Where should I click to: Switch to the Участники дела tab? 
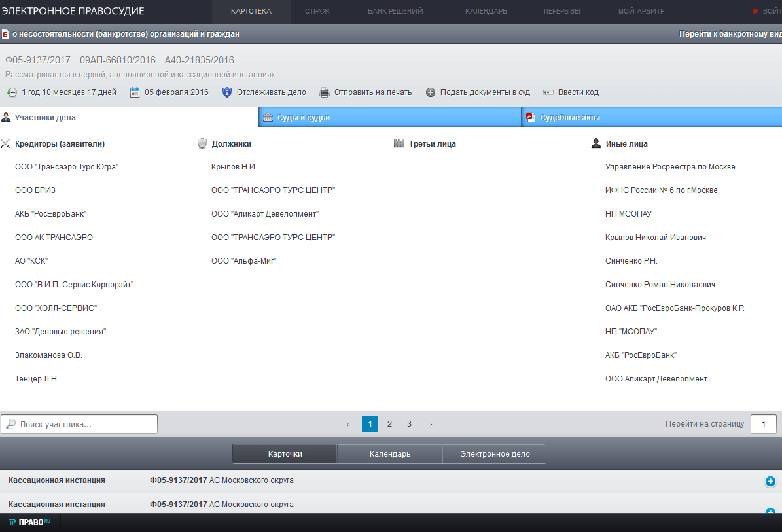pyautogui.click(x=129, y=117)
